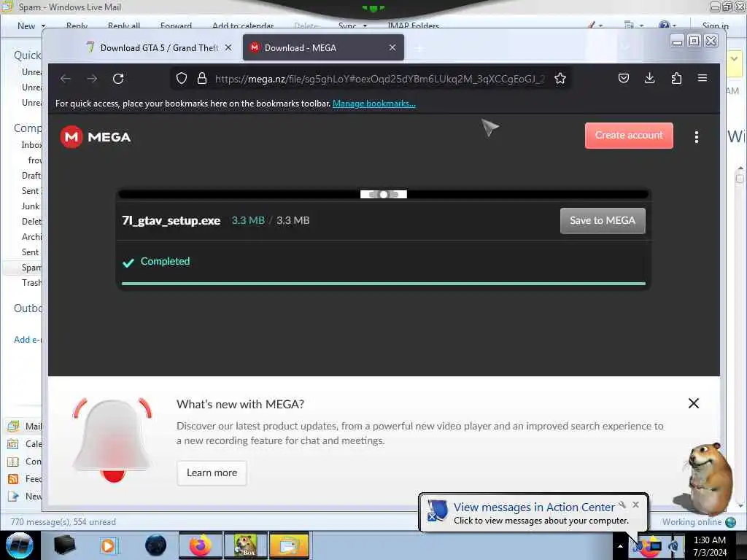Click the 7l_gtav_setup.exe file name
Image resolution: width=747 pixels, height=560 pixels.
pyautogui.click(x=171, y=220)
